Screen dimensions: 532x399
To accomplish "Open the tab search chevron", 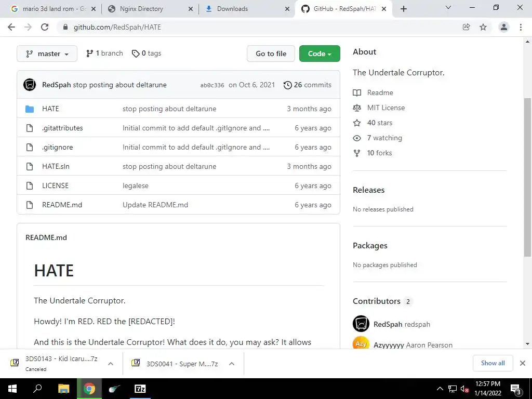I will (x=448, y=7).
